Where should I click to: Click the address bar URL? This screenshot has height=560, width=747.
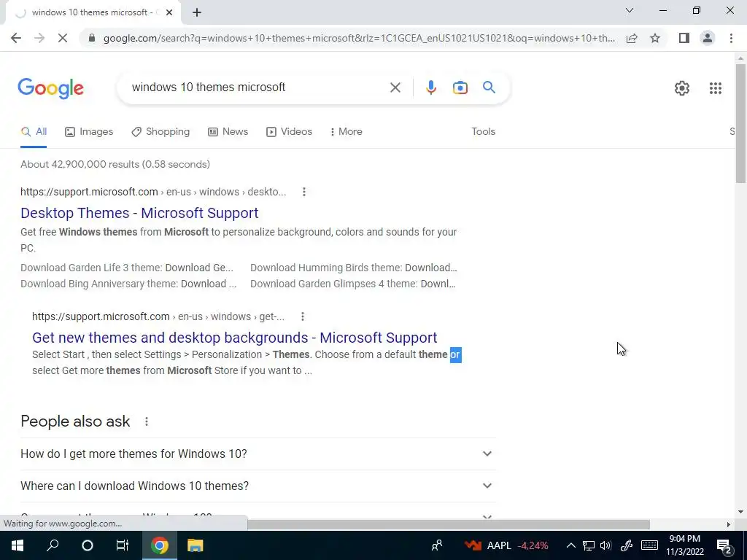(x=359, y=38)
